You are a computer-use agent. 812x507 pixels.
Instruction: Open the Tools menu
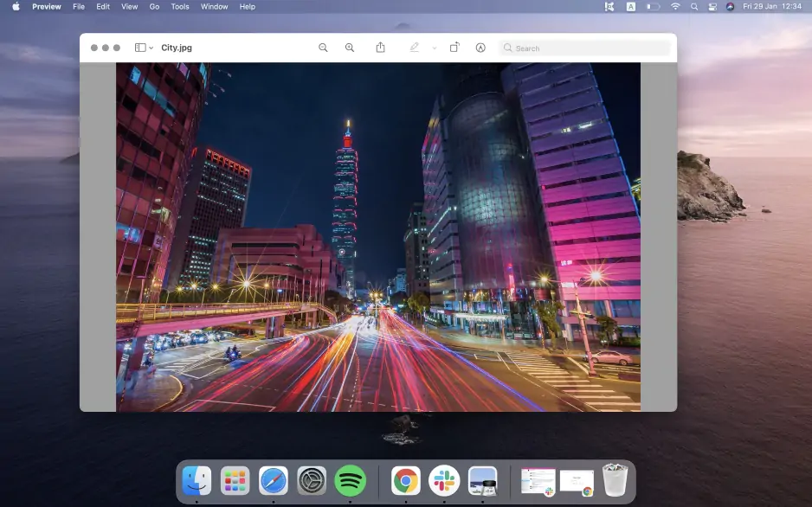180,7
